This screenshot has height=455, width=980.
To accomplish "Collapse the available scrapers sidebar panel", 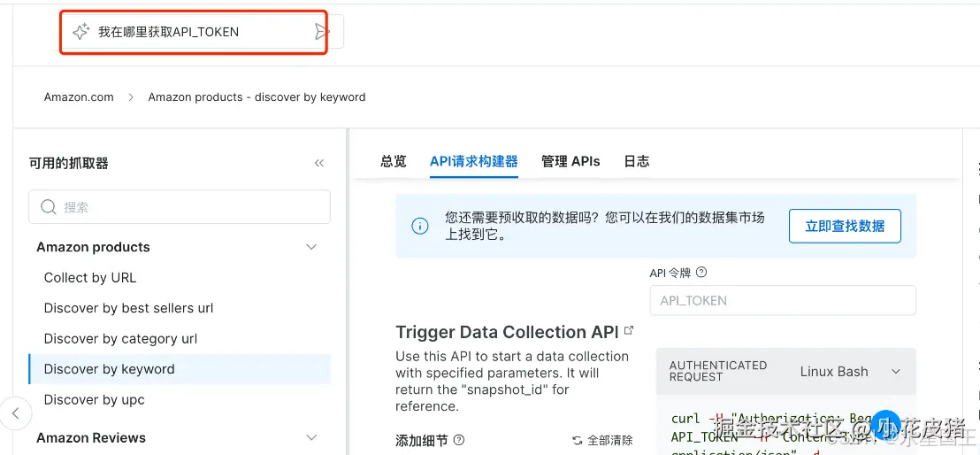I will (x=319, y=164).
